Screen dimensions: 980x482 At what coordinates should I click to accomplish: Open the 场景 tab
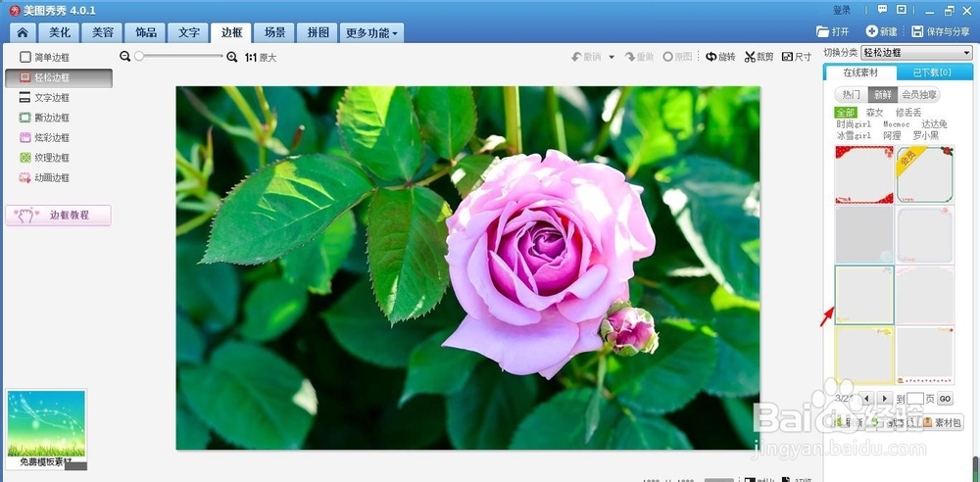click(x=274, y=32)
